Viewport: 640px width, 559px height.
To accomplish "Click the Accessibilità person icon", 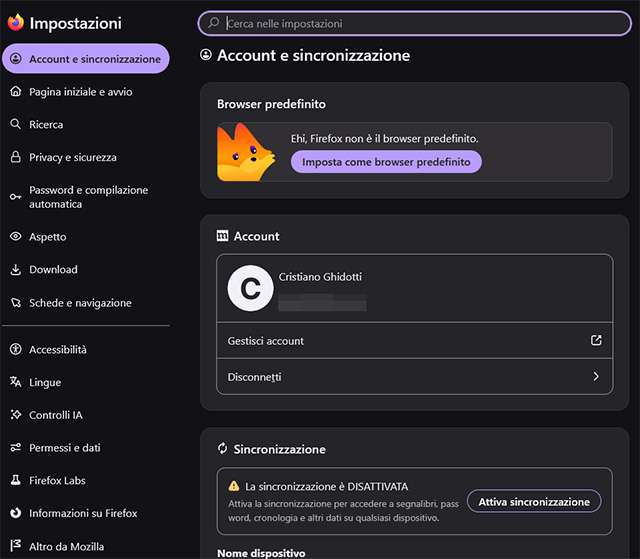I will point(16,349).
